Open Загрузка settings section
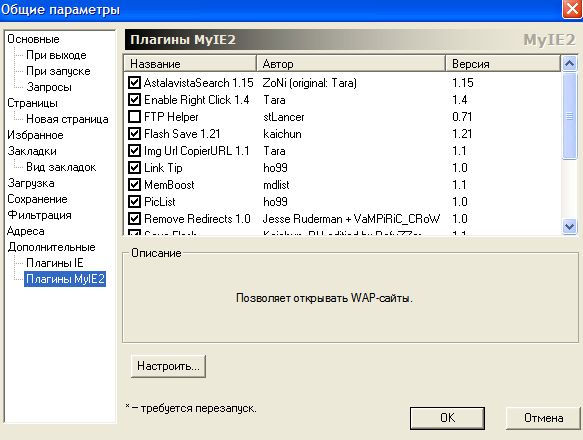Viewport: 583px width, 440px height. tap(31, 183)
